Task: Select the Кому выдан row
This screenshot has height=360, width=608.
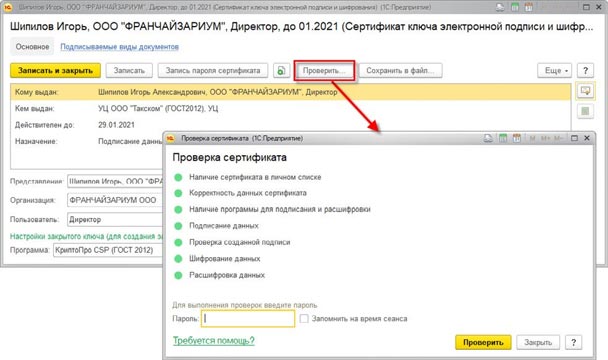Action: (290, 92)
